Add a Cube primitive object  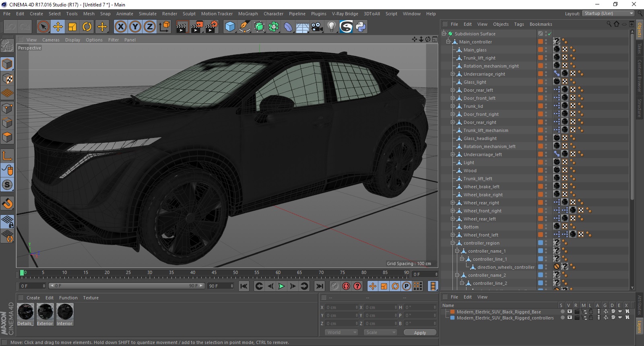pos(230,27)
